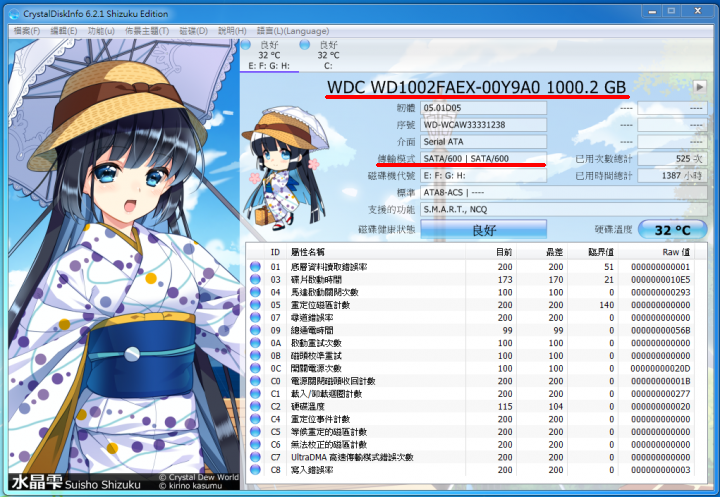Viewport: 720px width, 497px height.
Task: Click the 屬性名稱 column header
Action: (376, 252)
